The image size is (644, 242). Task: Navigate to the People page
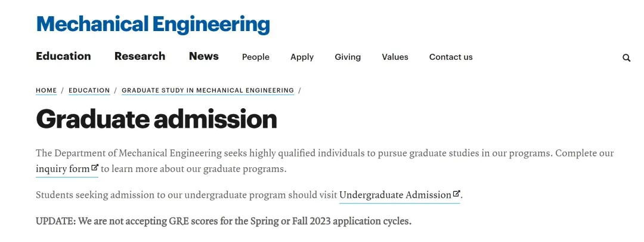click(256, 57)
